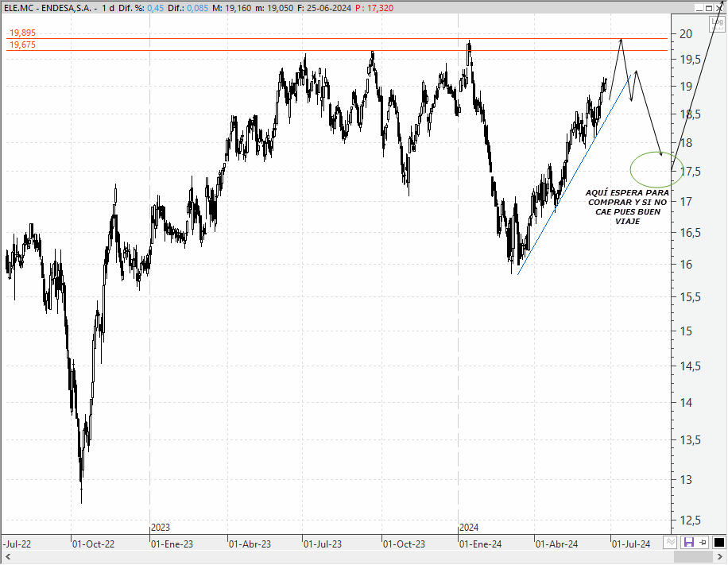Image resolution: width=728 pixels, height=565 pixels.
Task: Click the 01-Abr-24 date label
Action: coord(556,544)
